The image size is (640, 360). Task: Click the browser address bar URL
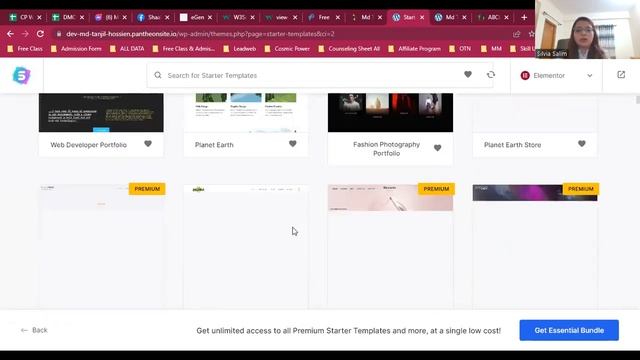[200, 34]
